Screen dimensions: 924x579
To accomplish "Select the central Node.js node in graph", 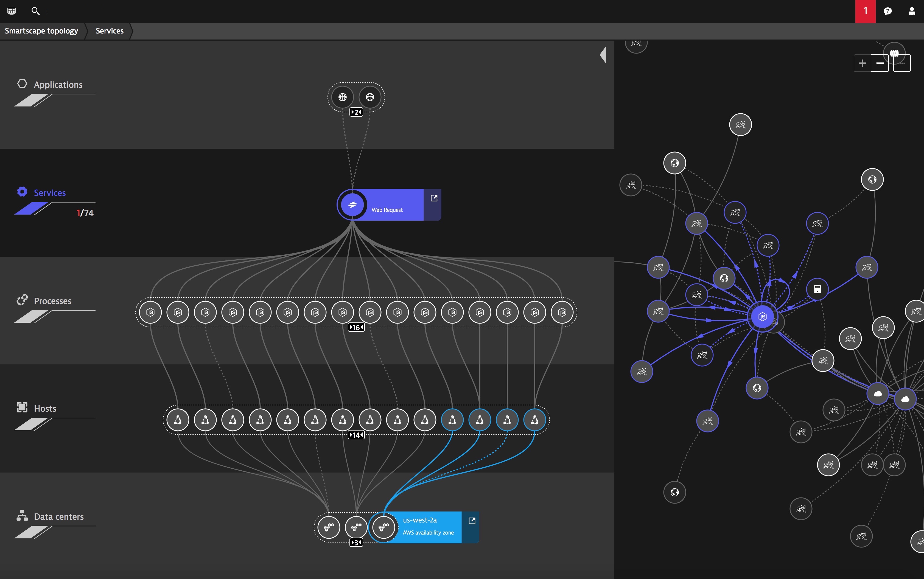I will coord(762,317).
